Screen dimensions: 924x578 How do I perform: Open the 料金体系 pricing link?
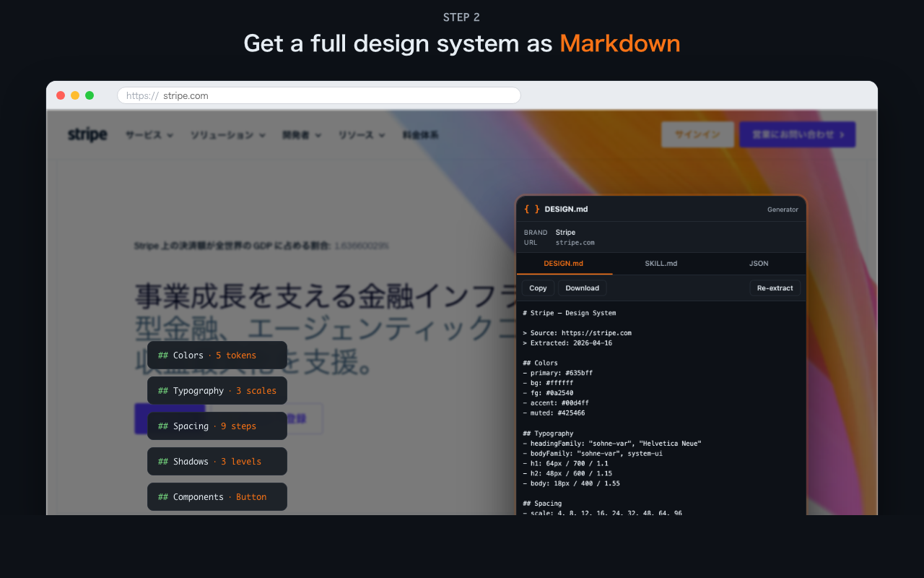[x=420, y=135]
